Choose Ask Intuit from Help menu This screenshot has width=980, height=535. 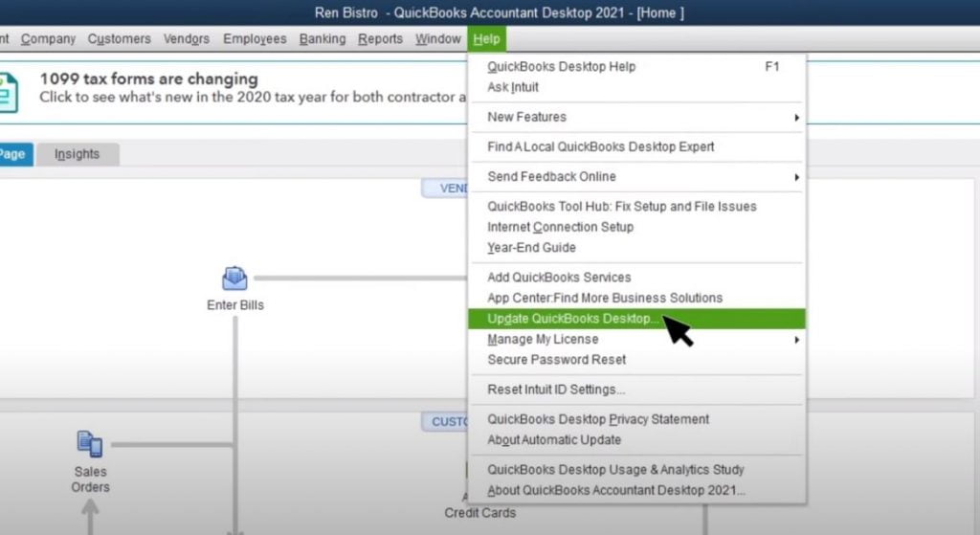click(636, 87)
